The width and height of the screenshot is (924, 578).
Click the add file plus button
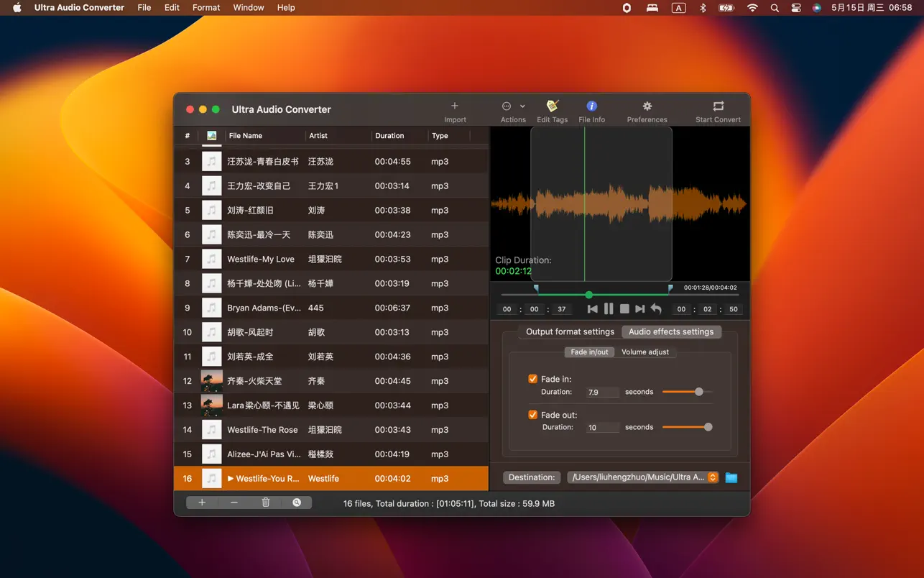tap(202, 503)
